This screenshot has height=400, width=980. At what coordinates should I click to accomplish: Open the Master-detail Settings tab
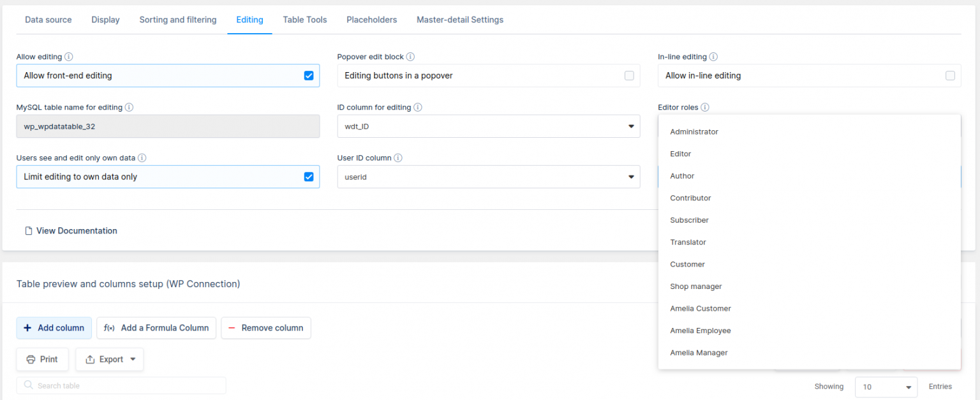coord(459,20)
